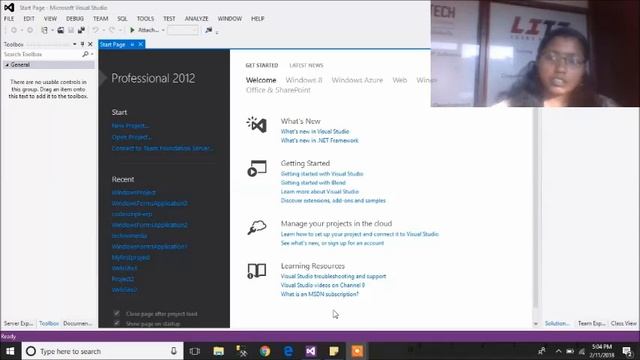Screen dimensions: 640x360
Task: Toggle Close page after project load checkbox
Action: tap(117, 313)
